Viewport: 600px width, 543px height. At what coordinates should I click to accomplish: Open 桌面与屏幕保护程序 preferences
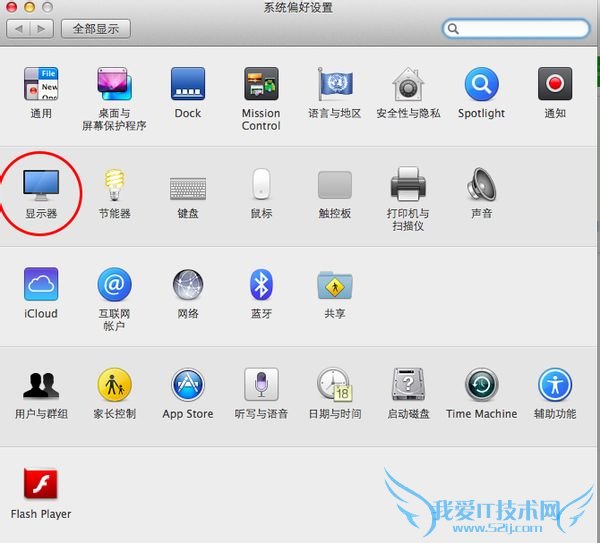pyautogui.click(x=114, y=84)
